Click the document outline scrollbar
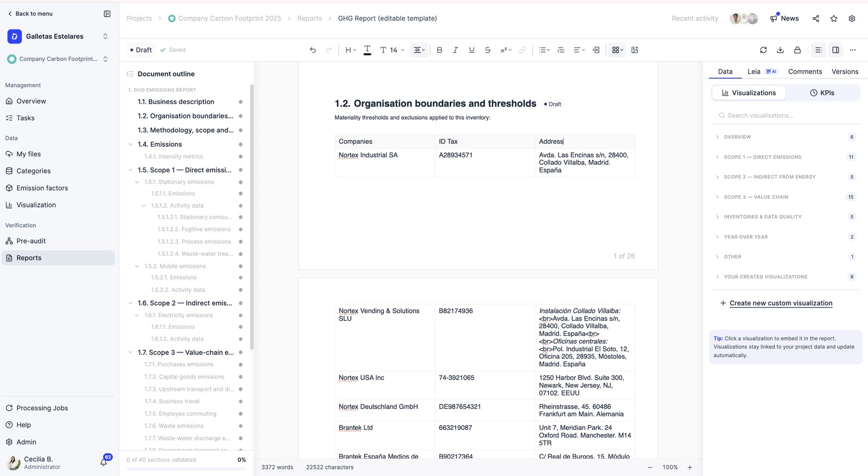 (252, 217)
